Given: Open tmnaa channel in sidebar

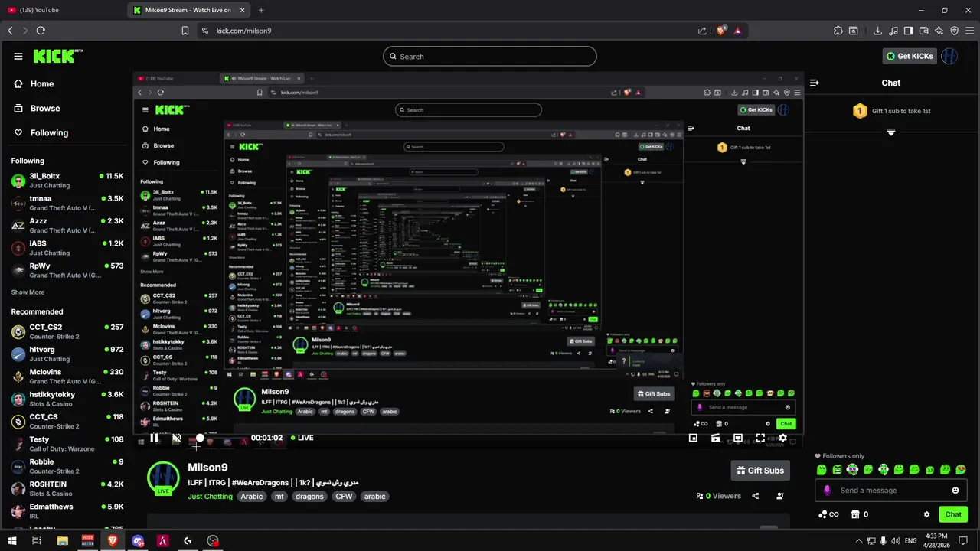Looking at the screenshot, I should pos(67,203).
